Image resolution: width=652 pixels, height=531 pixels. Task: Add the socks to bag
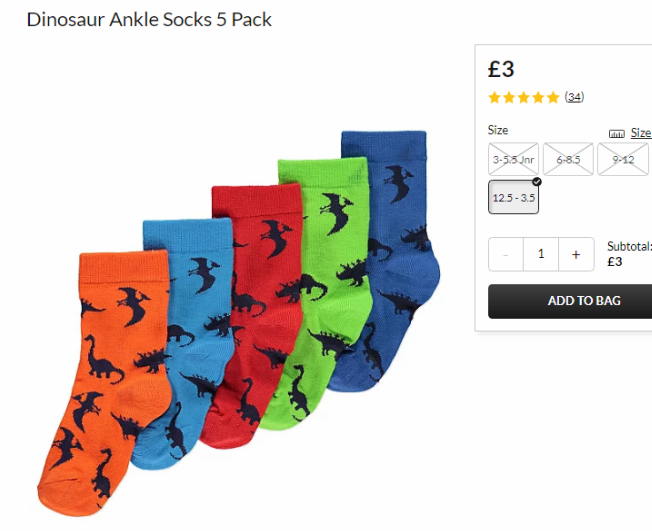coord(570,301)
